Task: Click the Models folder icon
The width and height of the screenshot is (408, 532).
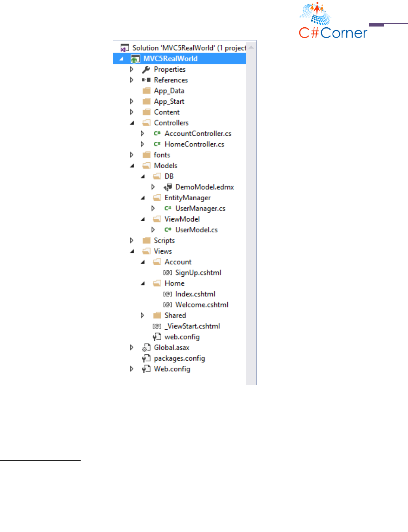Action: [x=146, y=165]
